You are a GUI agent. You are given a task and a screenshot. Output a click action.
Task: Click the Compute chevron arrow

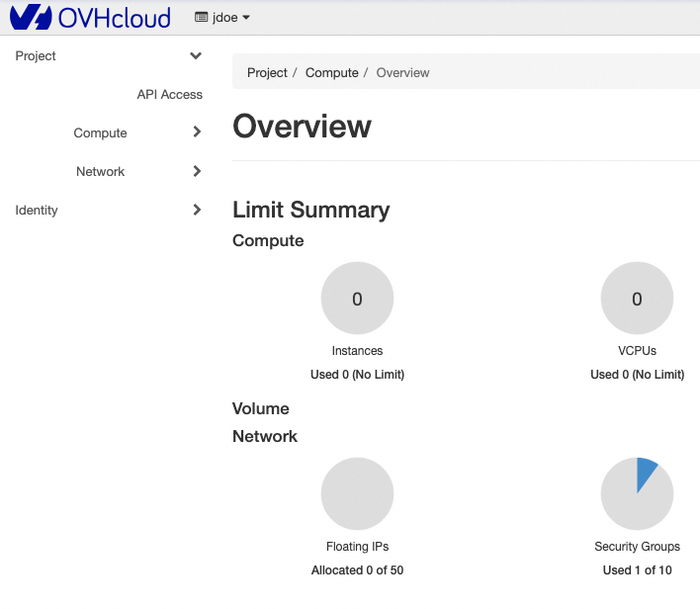[x=197, y=132]
